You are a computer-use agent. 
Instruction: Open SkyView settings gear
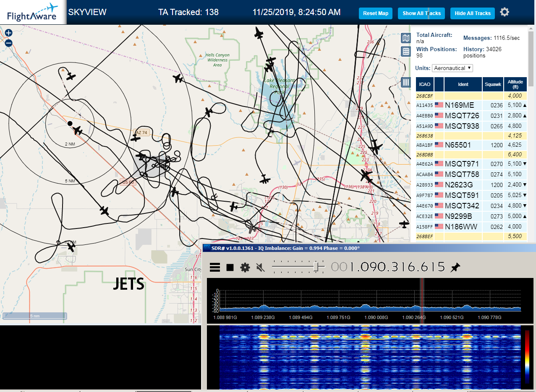(x=505, y=12)
